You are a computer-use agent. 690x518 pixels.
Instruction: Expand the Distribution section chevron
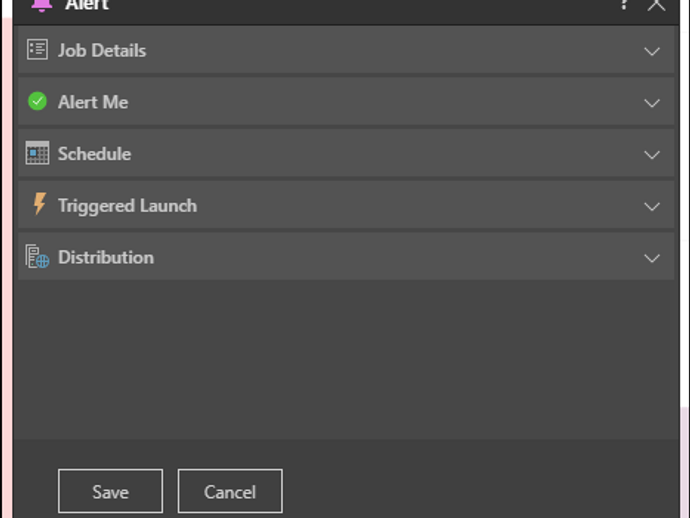(x=652, y=258)
